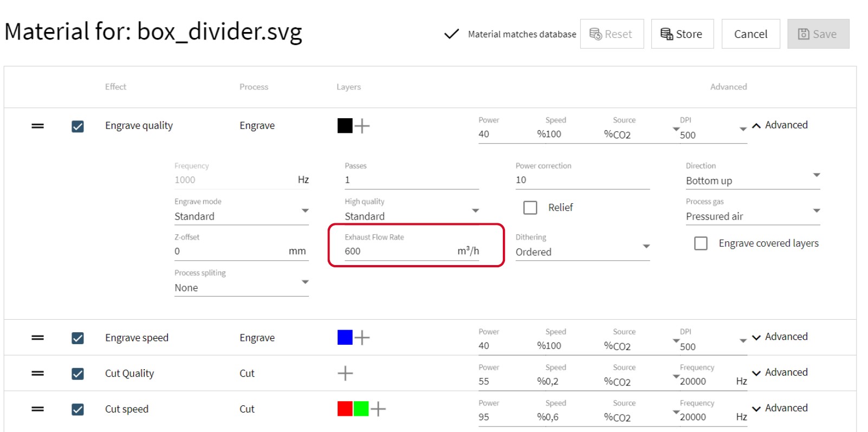Enable the Relief checkbox
This screenshot has height=432, width=868.
click(x=530, y=208)
